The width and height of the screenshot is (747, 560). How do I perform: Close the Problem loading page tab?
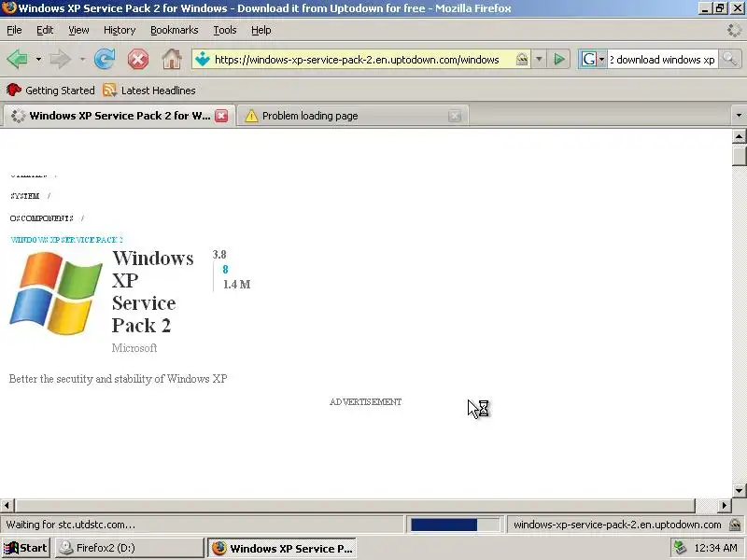455,116
